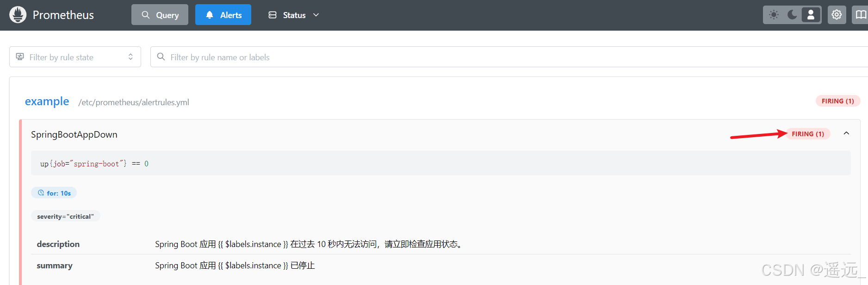
Task: Click the description annotation label
Action: (58, 244)
